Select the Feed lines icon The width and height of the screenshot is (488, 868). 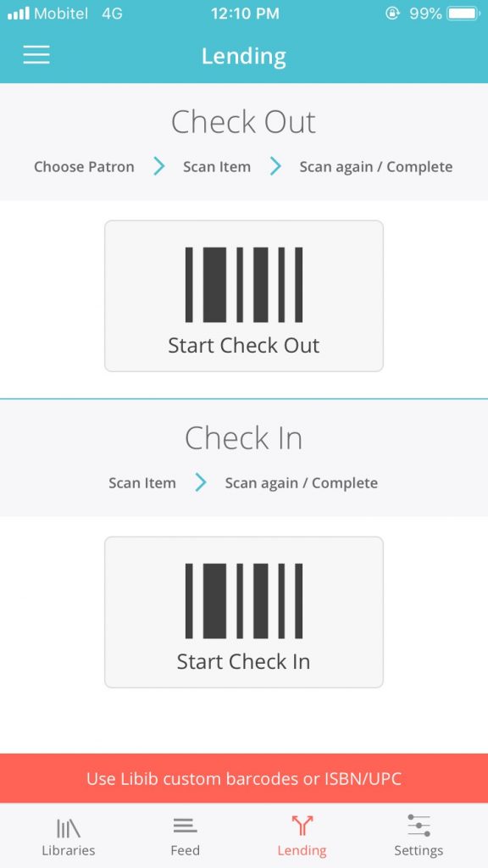coord(185,826)
